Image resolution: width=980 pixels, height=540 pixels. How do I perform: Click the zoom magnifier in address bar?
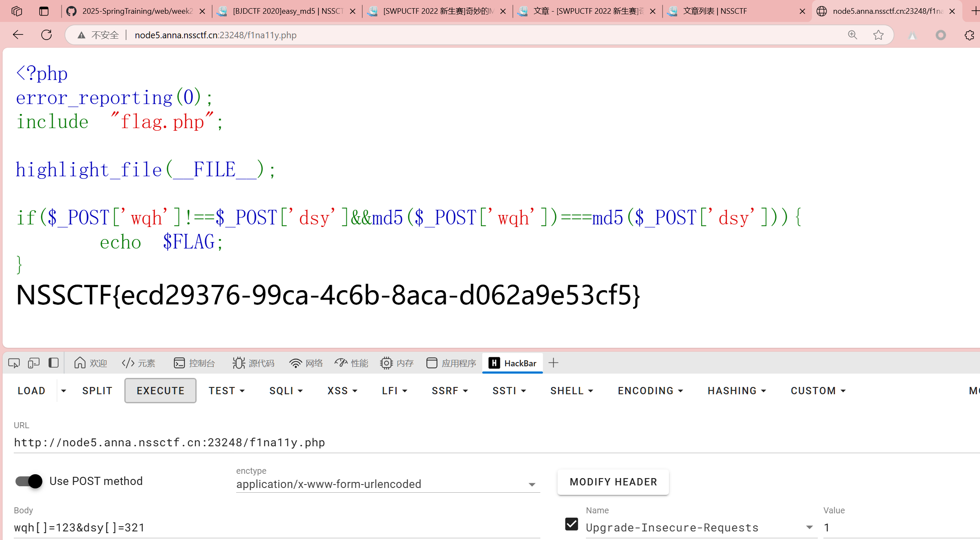(852, 35)
